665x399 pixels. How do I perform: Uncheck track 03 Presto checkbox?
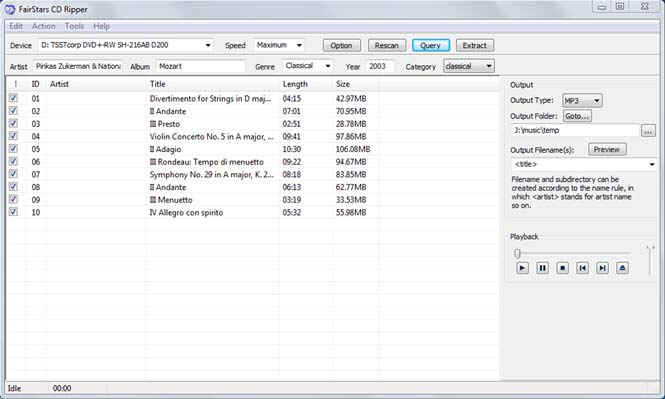tap(13, 123)
